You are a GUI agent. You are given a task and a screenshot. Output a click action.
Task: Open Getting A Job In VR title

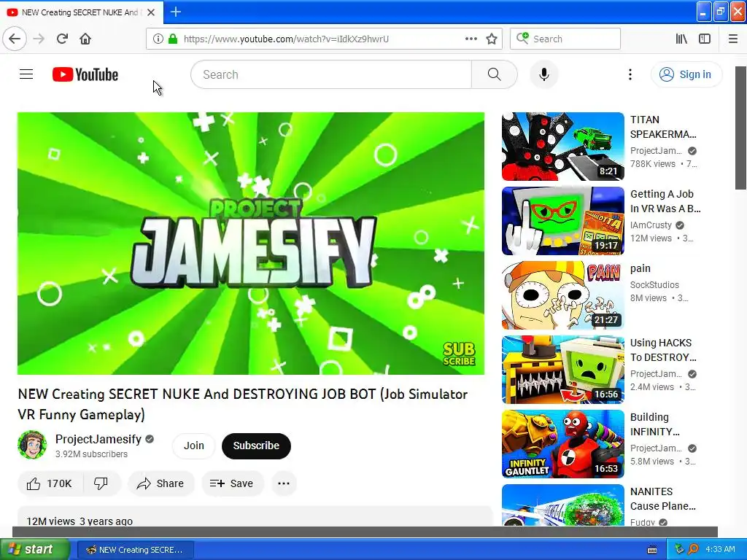pyautogui.click(x=665, y=201)
